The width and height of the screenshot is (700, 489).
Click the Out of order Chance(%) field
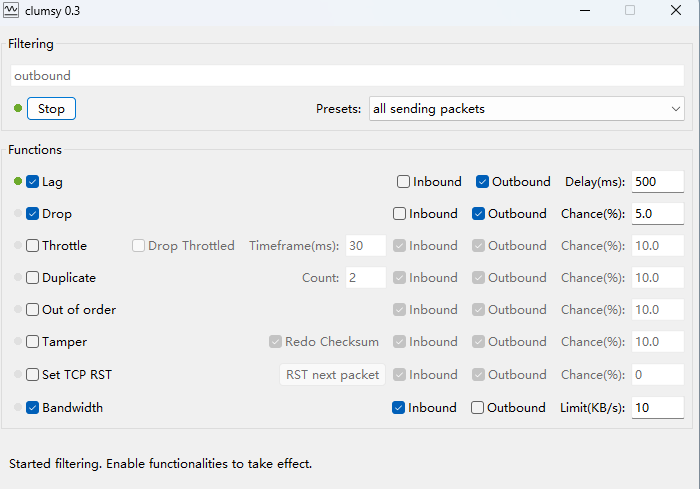(x=658, y=310)
